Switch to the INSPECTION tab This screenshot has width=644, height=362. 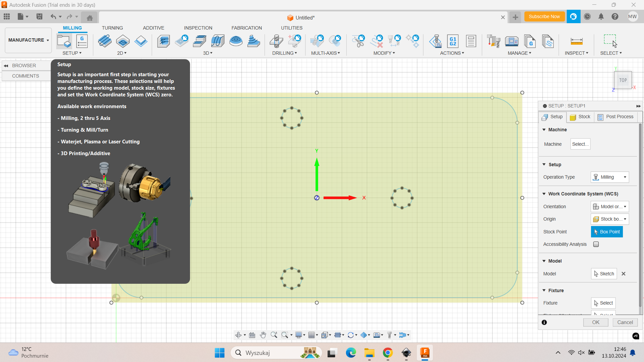(198, 28)
